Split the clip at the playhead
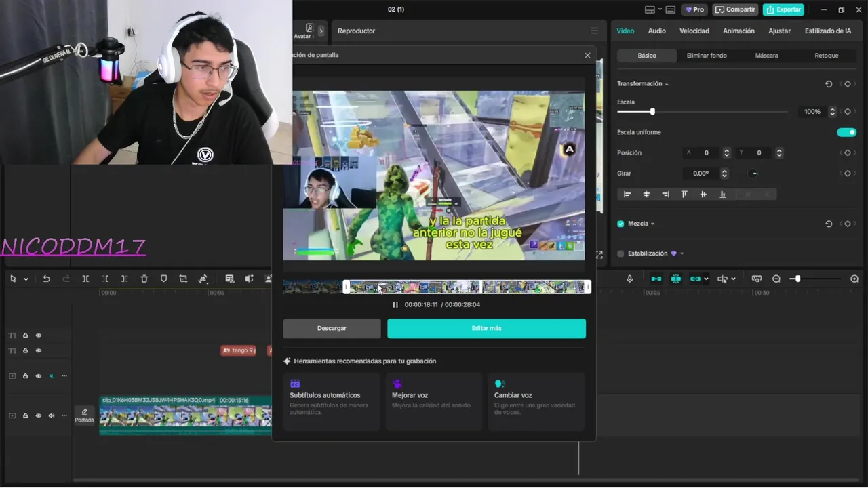 [x=85, y=279]
